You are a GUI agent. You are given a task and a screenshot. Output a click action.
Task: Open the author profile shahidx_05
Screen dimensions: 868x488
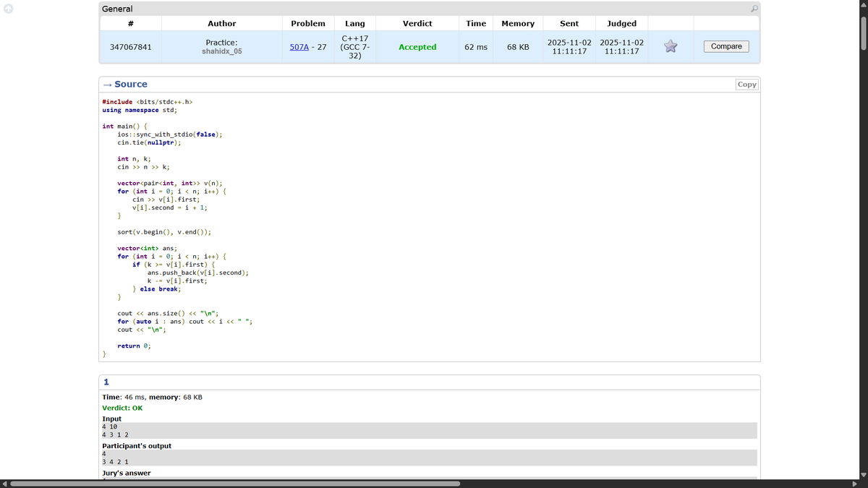pos(222,51)
